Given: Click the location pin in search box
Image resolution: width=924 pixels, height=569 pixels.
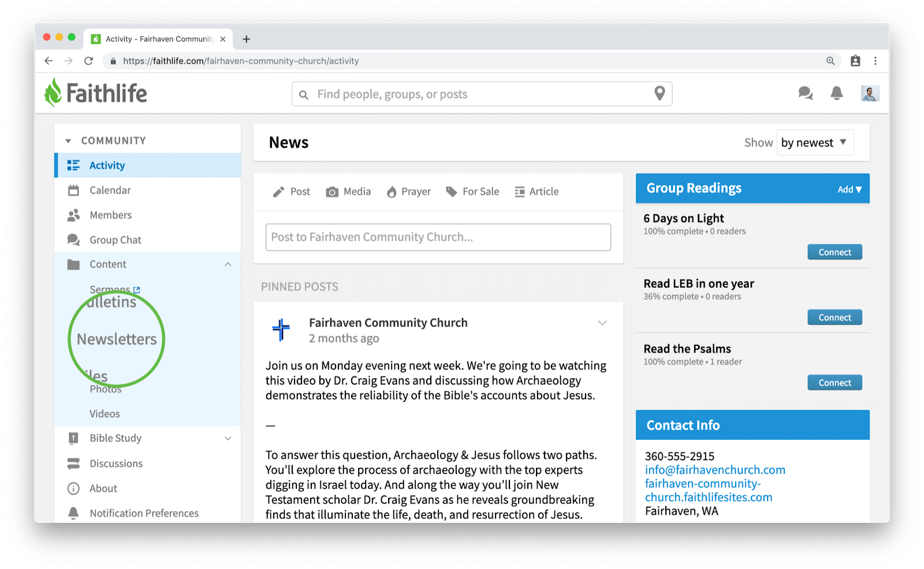Looking at the screenshot, I should [x=660, y=93].
